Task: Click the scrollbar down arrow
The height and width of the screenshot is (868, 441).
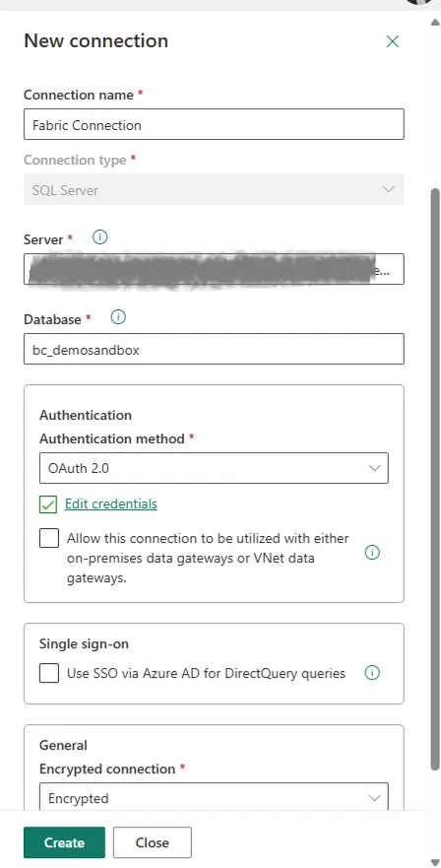Action: tap(435, 861)
